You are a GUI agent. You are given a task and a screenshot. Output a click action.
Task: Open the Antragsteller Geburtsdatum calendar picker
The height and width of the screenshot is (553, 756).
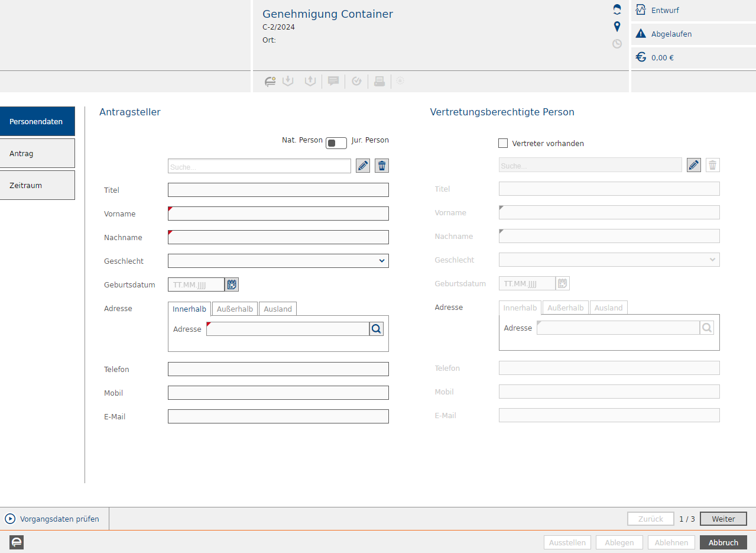(x=232, y=284)
